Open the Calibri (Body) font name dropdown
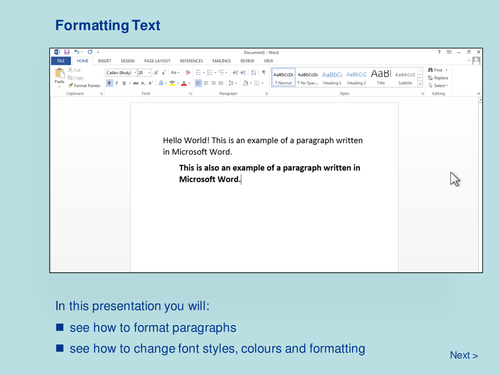 [135, 72]
